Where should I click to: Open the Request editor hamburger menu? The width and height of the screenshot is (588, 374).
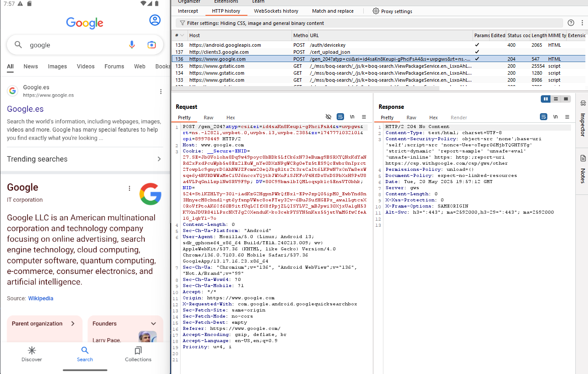click(364, 117)
